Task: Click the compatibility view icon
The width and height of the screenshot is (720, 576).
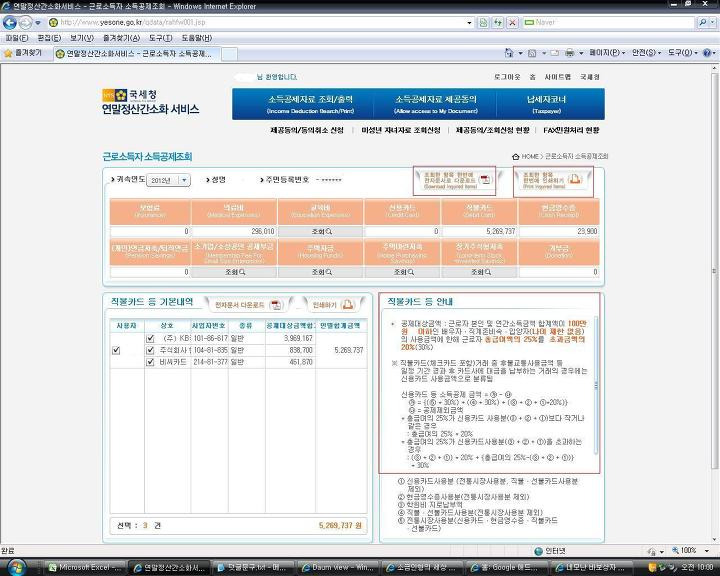Action: coord(483,23)
